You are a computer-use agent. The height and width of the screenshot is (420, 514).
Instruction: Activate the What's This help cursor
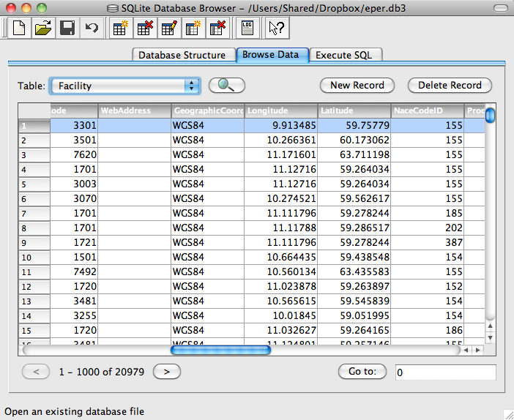point(276,29)
